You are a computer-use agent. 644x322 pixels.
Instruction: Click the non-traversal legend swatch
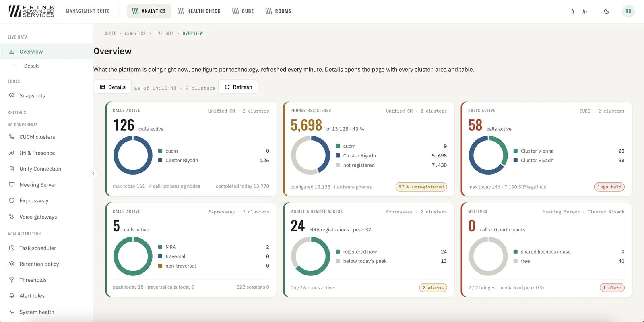(160, 266)
